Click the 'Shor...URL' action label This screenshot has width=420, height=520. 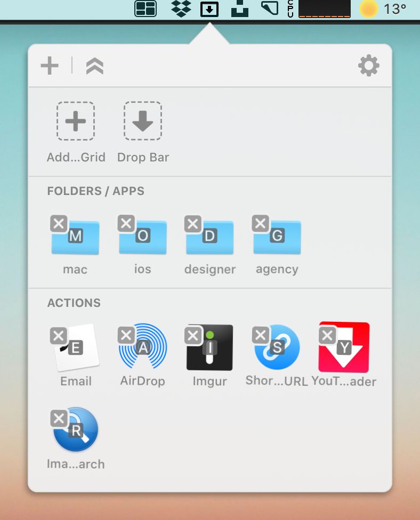[277, 381]
